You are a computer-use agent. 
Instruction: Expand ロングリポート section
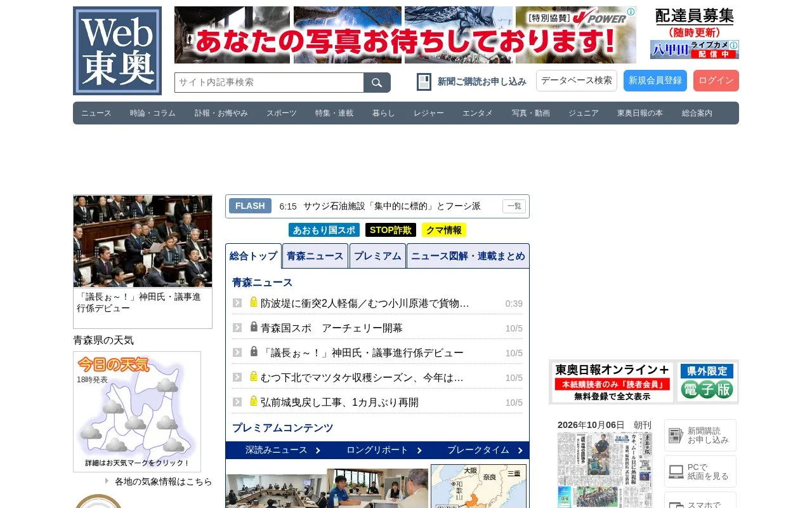pyautogui.click(x=384, y=450)
